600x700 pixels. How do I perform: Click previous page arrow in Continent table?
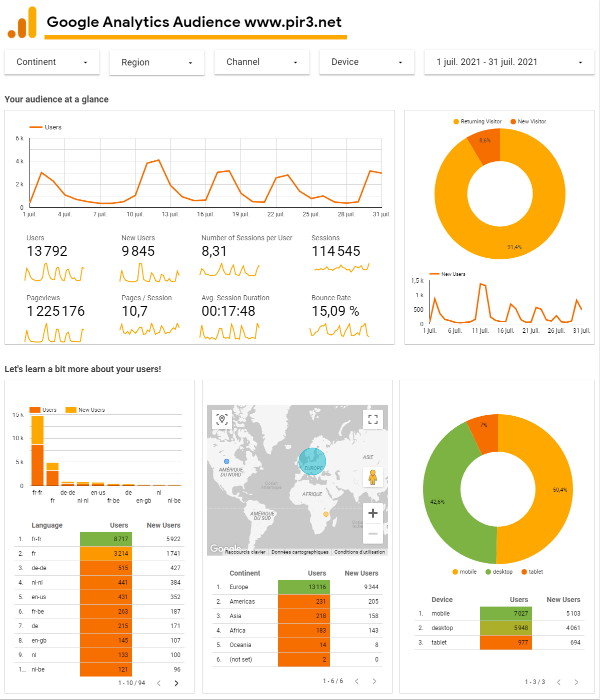[x=357, y=681]
